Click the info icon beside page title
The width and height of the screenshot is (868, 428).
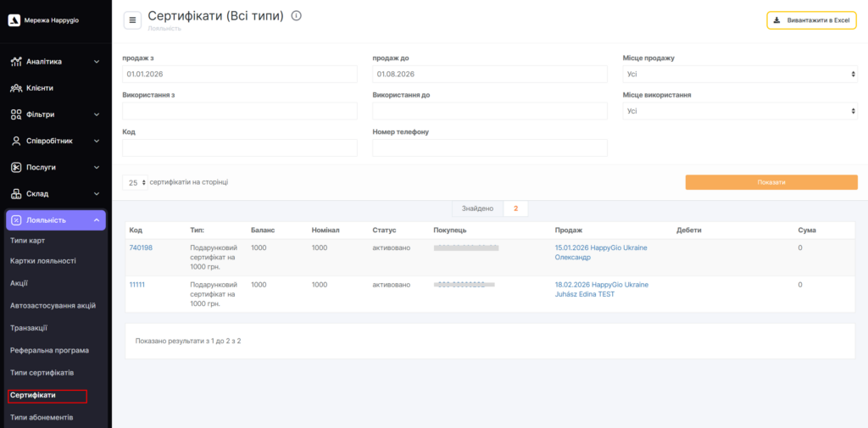click(x=296, y=16)
